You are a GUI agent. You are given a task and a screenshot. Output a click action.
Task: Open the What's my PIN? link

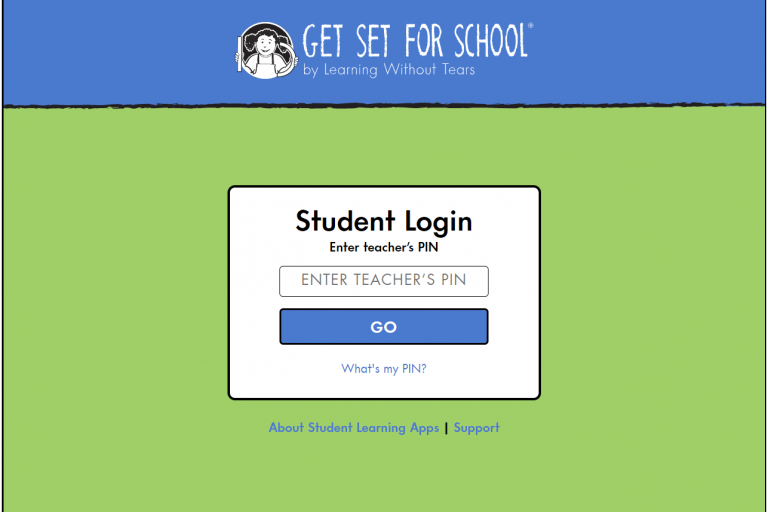(384, 368)
